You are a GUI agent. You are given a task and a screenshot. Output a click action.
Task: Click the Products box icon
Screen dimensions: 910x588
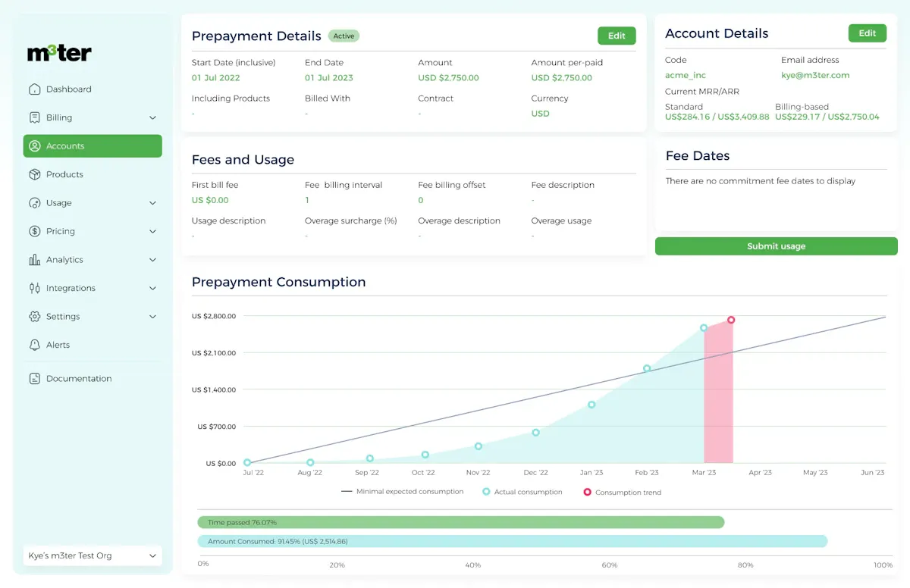point(34,174)
